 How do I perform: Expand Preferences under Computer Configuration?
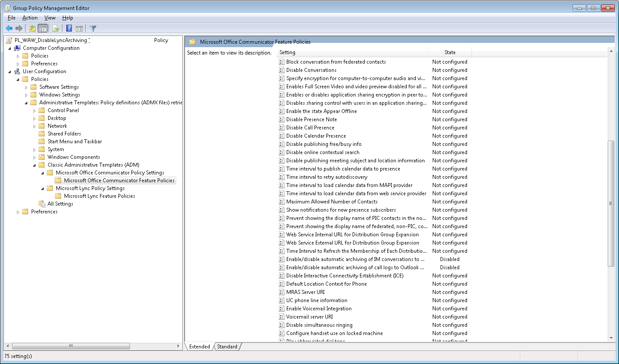click(x=18, y=64)
